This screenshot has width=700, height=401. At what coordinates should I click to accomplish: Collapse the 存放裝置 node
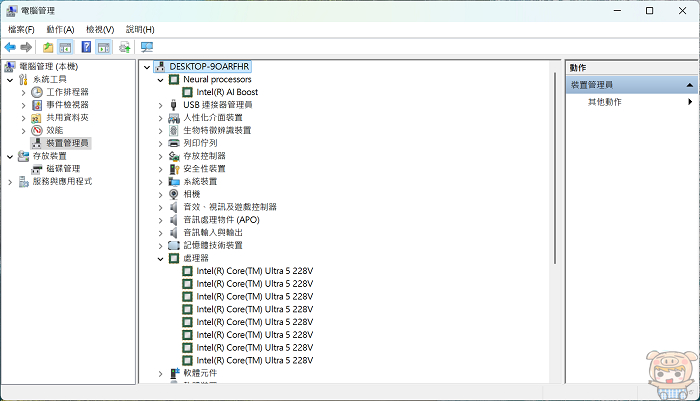coord(10,157)
